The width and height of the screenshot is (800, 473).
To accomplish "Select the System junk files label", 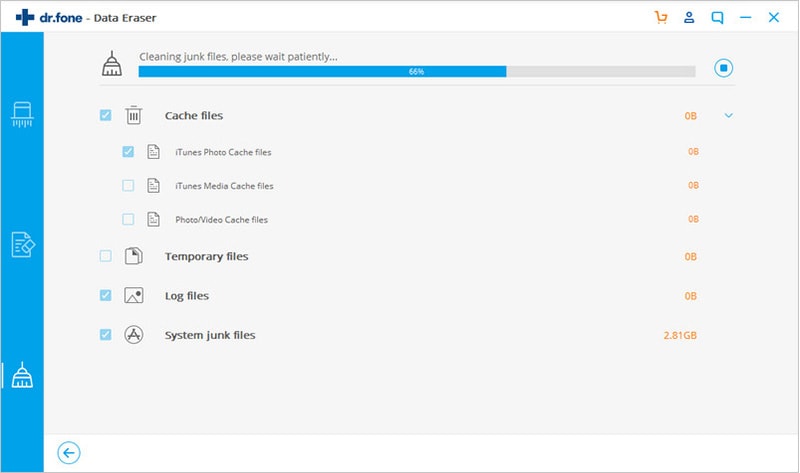I will click(x=210, y=335).
